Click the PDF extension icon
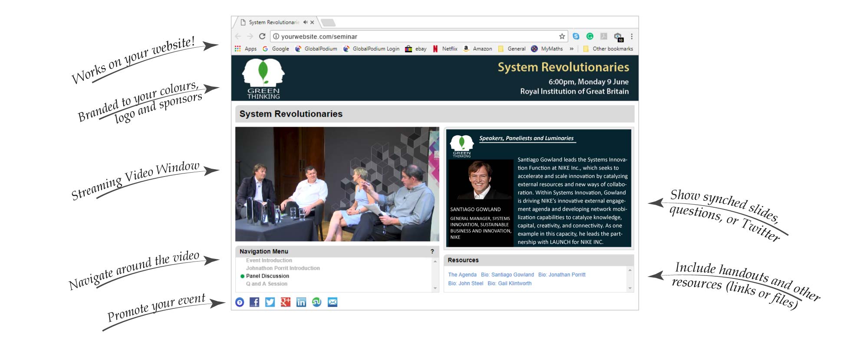 click(604, 36)
